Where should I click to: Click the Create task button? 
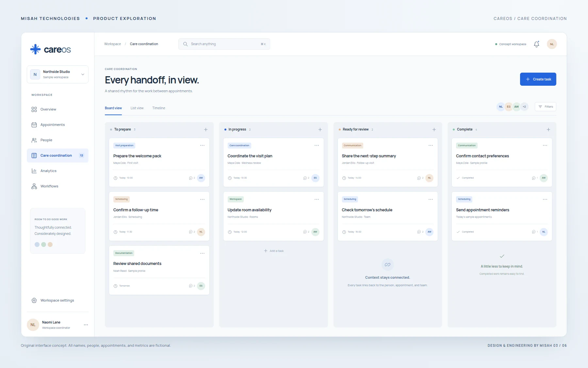pos(538,79)
